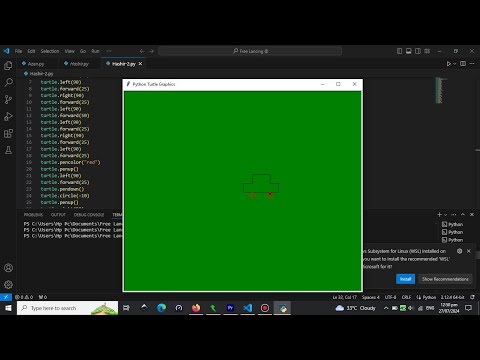This screenshot has height=360, width=480.
Task: Run the Python file with play icon
Action: (x=449, y=64)
